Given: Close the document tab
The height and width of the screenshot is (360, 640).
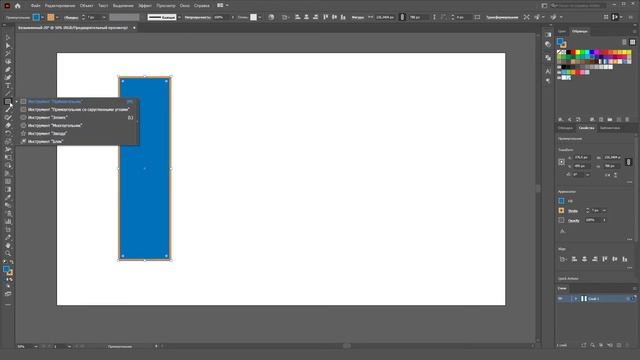Looking at the screenshot, I should click(134, 28).
